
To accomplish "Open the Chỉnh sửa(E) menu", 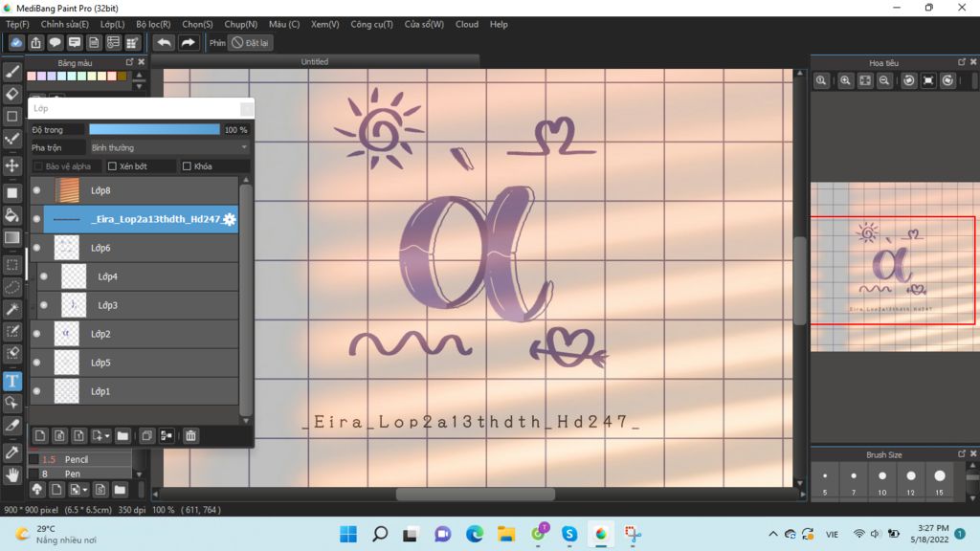I will point(64,24).
